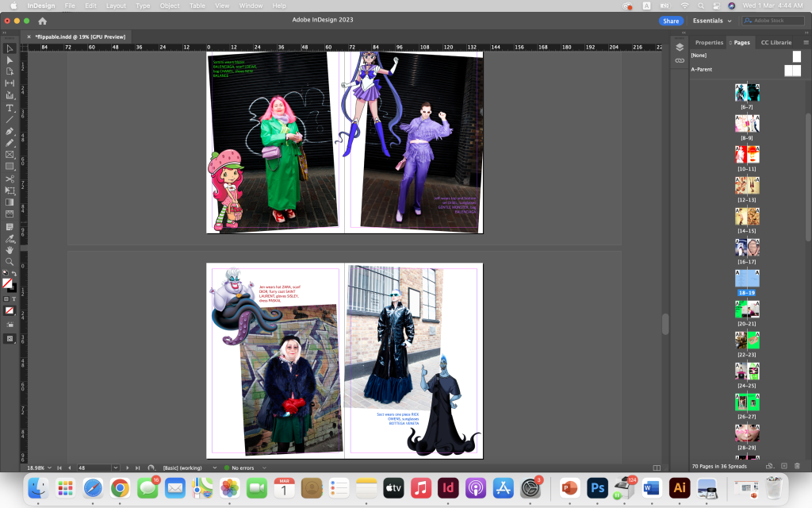Image resolution: width=812 pixels, height=508 pixels.
Task: Expand the Tools panel double arrows
Action: tap(4, 33)
